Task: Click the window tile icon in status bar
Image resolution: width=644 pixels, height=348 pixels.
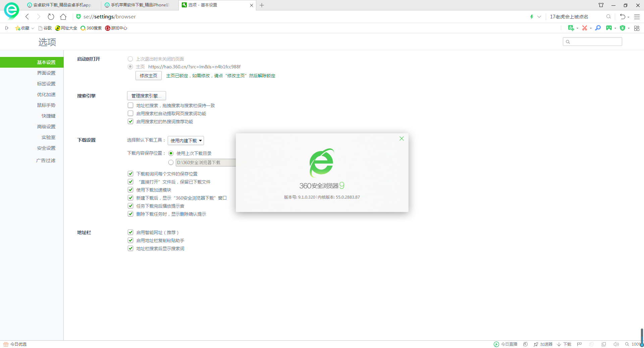Action: [604, 344]
